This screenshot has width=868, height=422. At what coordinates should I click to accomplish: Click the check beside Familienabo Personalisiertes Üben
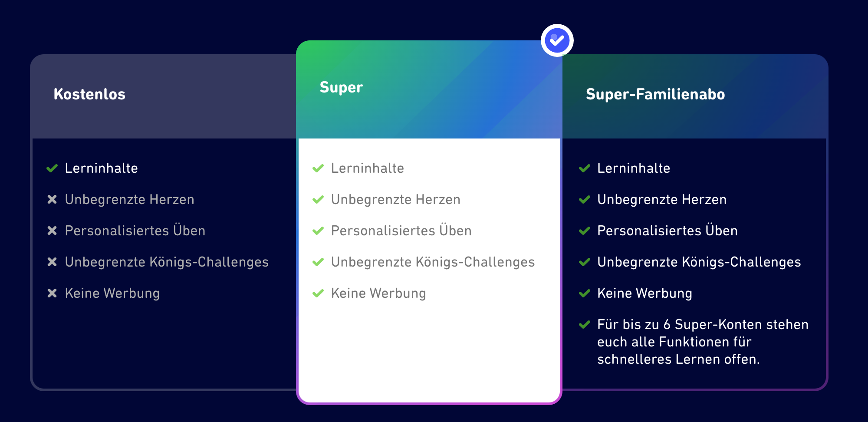tap(585, 231)
